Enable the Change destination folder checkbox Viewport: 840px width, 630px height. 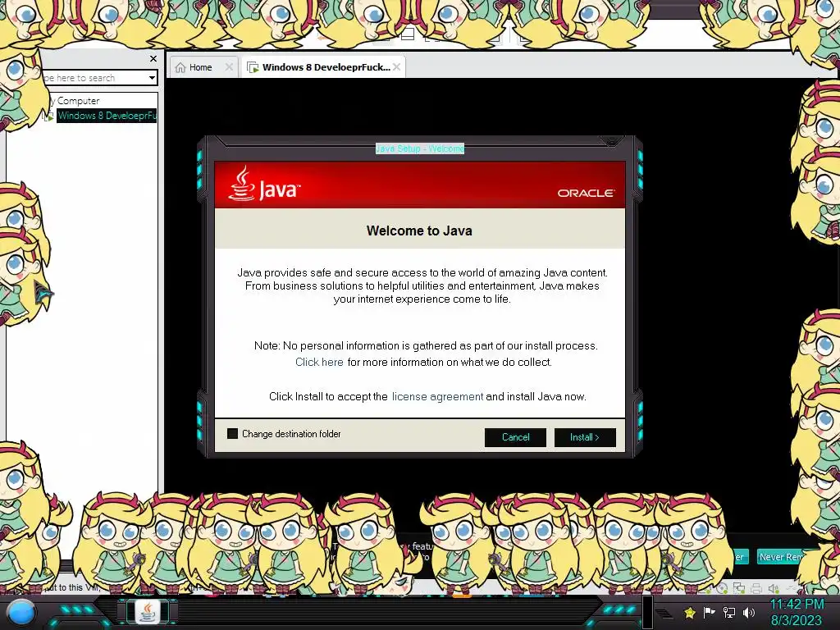[x=232, y=433]
